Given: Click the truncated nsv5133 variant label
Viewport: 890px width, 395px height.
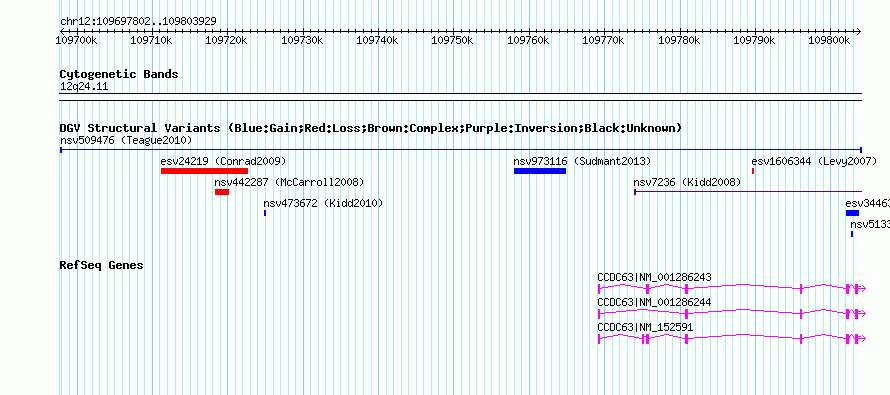Looking at the screenshot, I should (870, 224).
